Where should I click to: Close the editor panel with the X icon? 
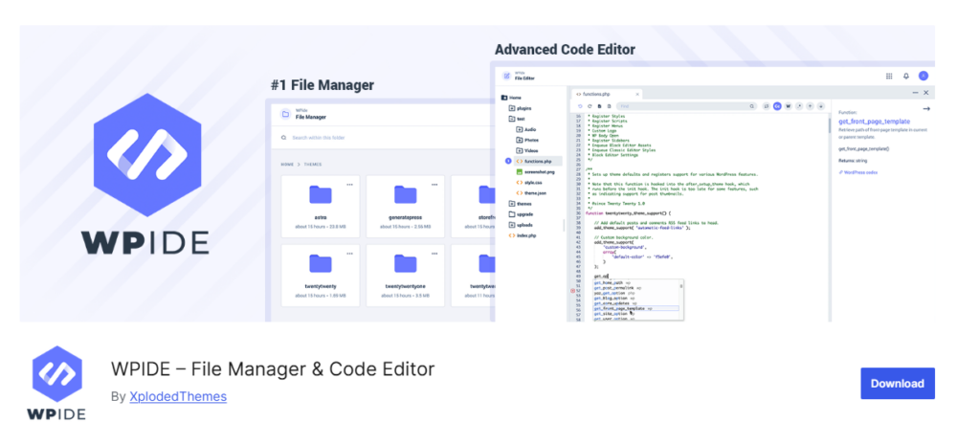pyautogui.click(x=926, y=93)
